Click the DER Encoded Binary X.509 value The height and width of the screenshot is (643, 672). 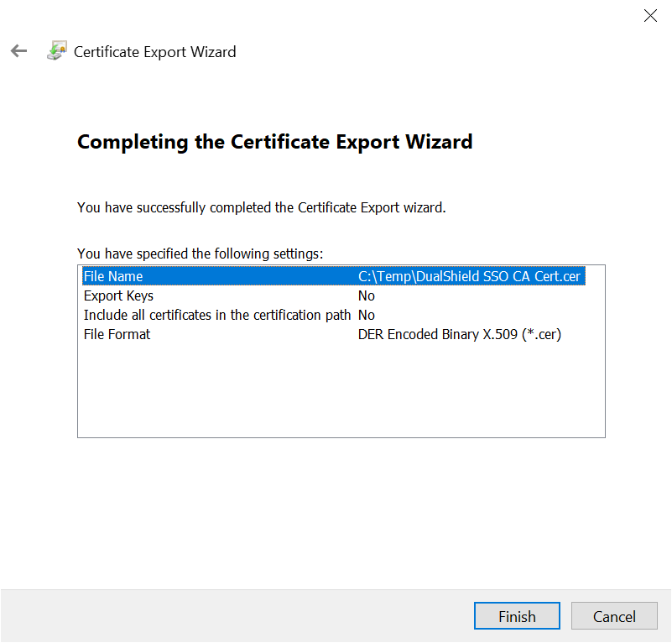pos(459,334)
